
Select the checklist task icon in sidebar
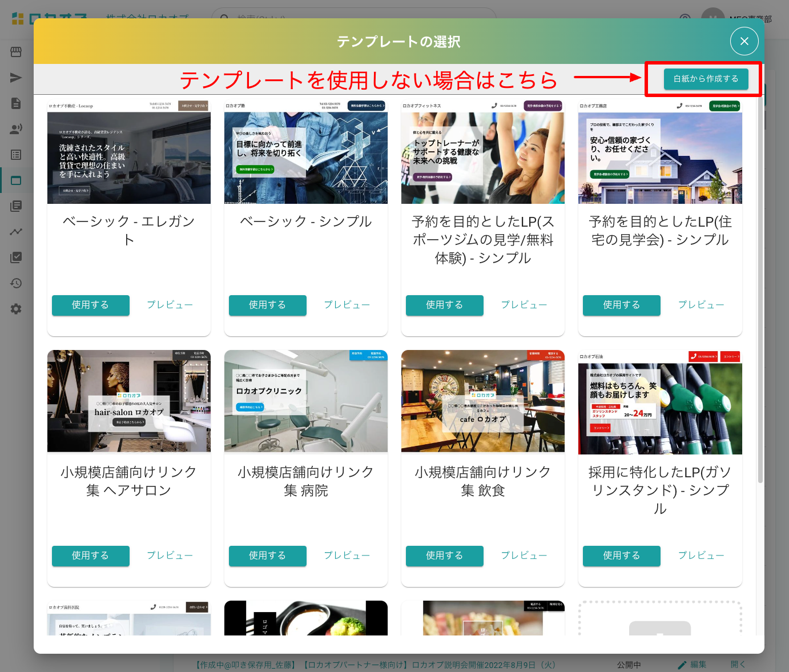point(16,257)
